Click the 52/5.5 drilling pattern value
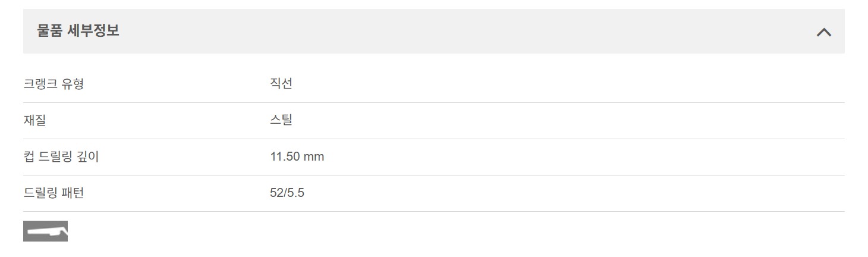The image size is (868, 257). [287, 193]
